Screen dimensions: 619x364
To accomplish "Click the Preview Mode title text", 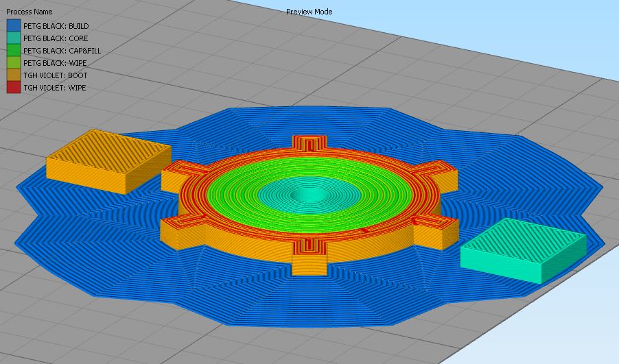I will 309,12.
